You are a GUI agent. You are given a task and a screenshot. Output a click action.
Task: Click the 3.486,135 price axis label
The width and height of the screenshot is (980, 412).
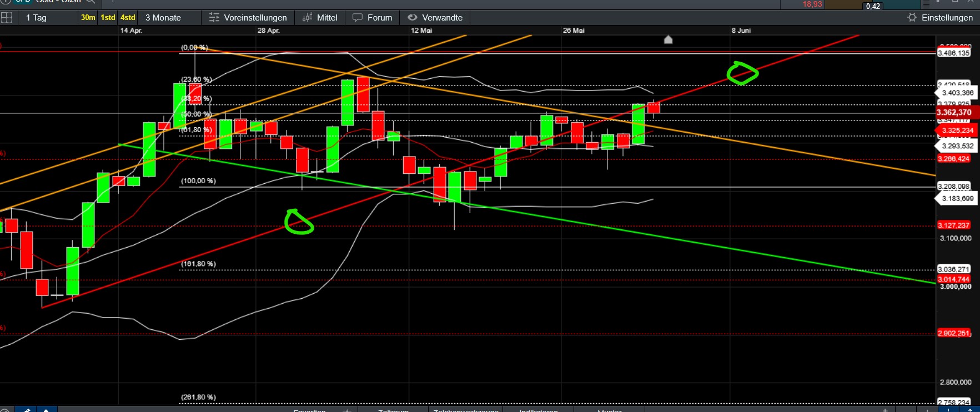coord(954,53)
